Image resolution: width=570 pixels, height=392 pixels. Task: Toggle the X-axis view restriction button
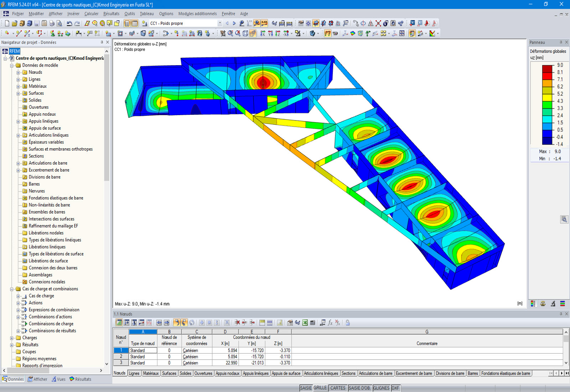[262, 34]
